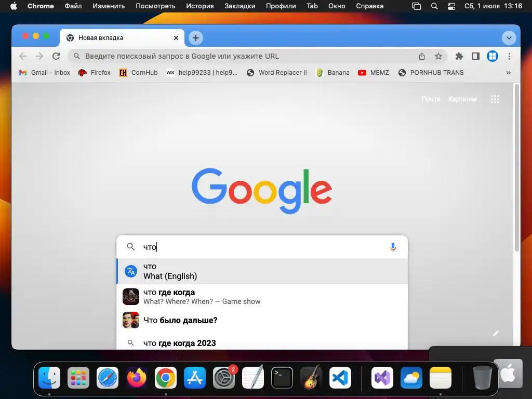The width and height of the screenshot is (532, 399).
Task: Start voice search with the microphone
Action: [x=393, y=247]
